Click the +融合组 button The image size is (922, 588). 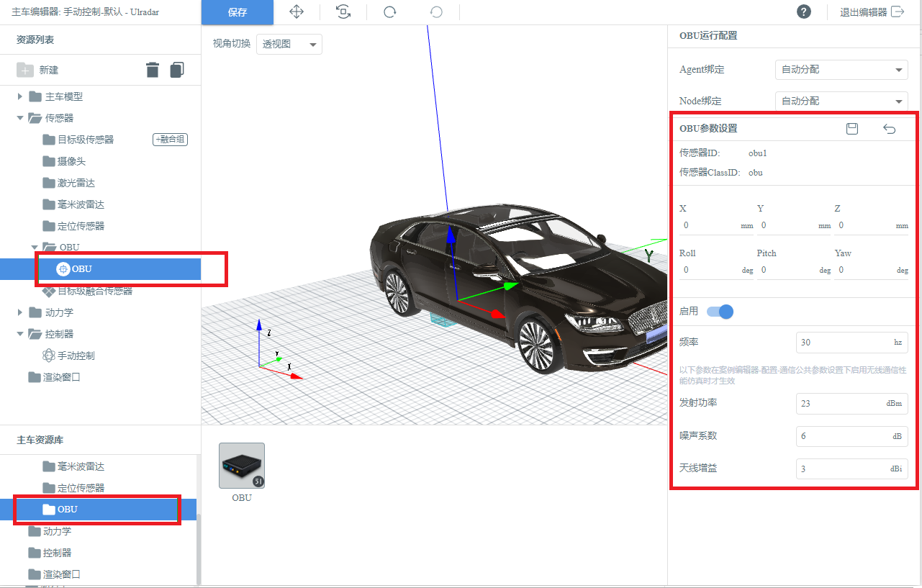pos(171,140)
